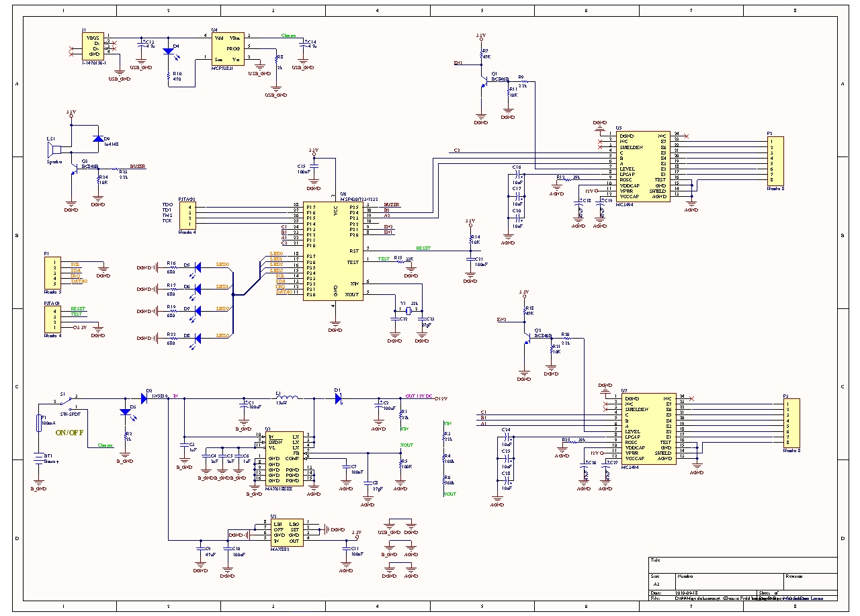The height and width of the screenshot is (616, 860).
Task: Select the lower MC3494 chip U7
Action: [x=649, y=430]
